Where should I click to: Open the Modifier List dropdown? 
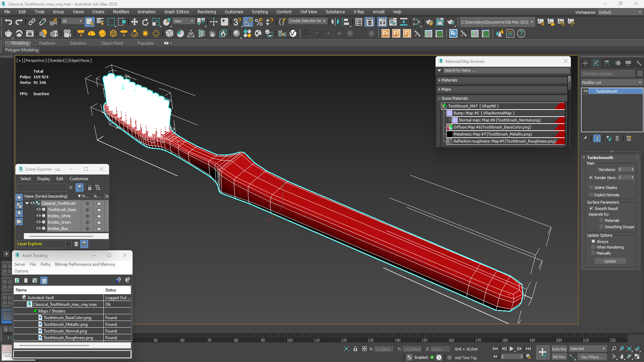[x=611, y=82]
